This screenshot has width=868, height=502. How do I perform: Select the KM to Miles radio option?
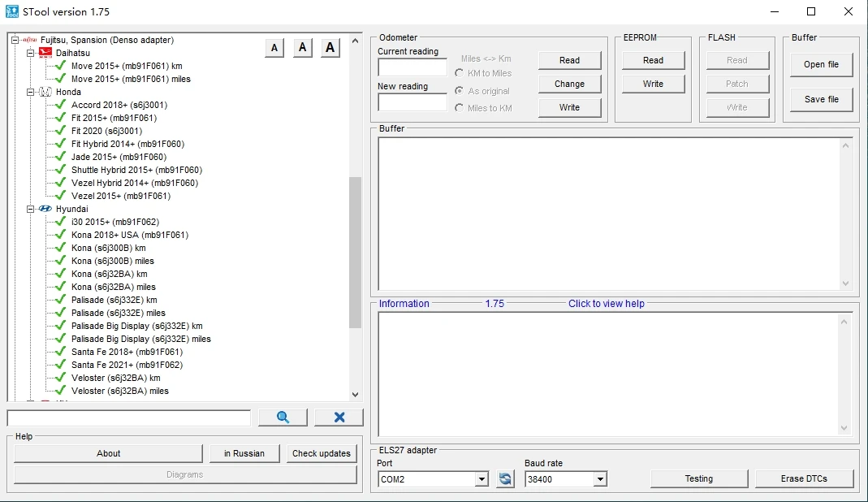(x=460, y=73)
